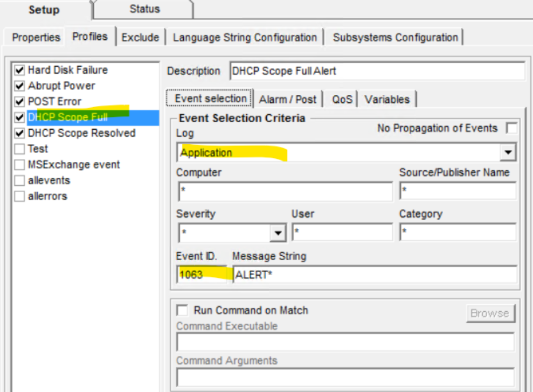Select the Test profile name

[x=38, y=149]
